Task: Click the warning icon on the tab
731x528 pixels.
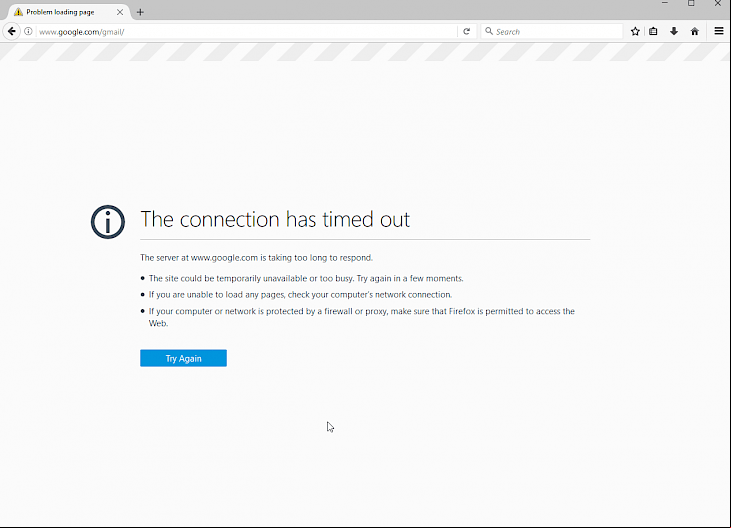Action: (x=18, y=12)
